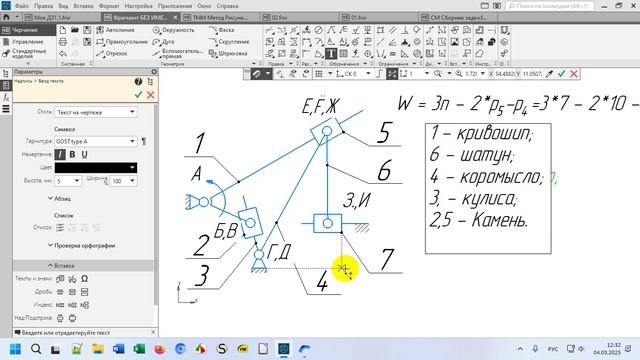640x360 pixels.
Task: Open help question mark in Параметры panel
Action: (138, 82)
